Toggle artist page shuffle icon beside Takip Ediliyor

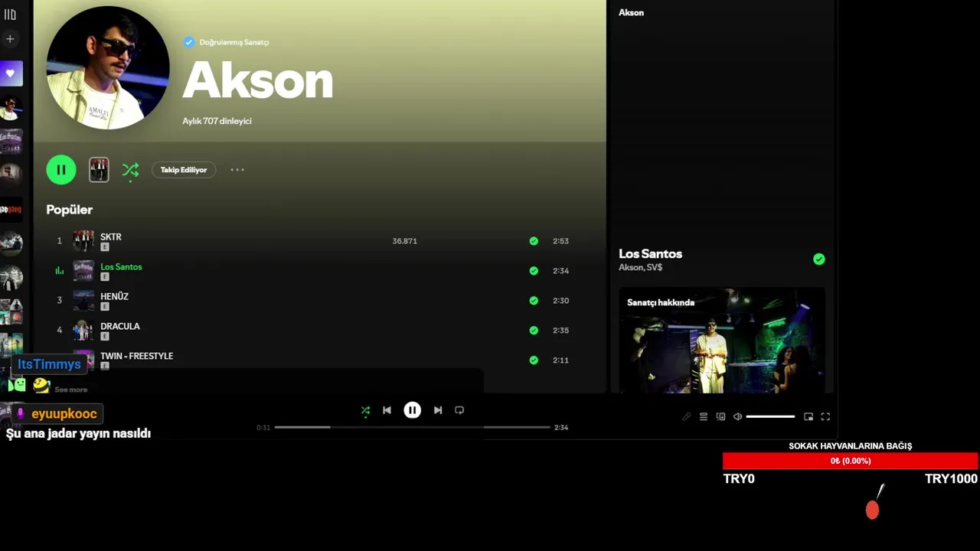click(x=130, y=170)
